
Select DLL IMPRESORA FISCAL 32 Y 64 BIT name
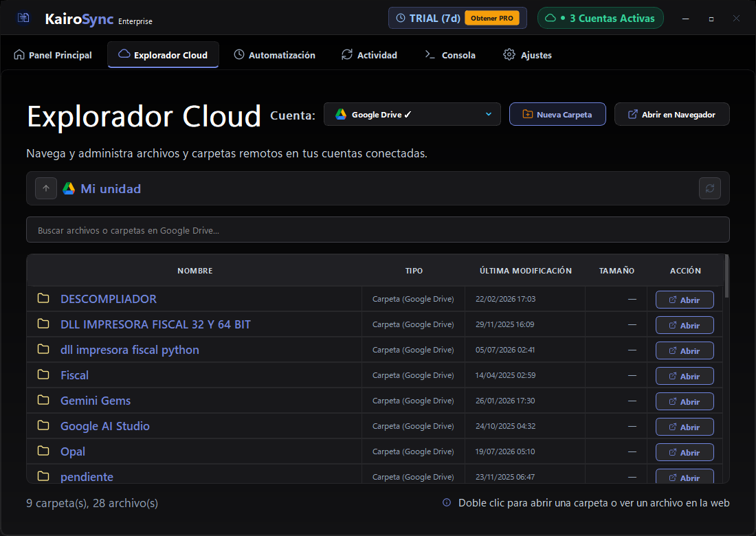[155, 324]
